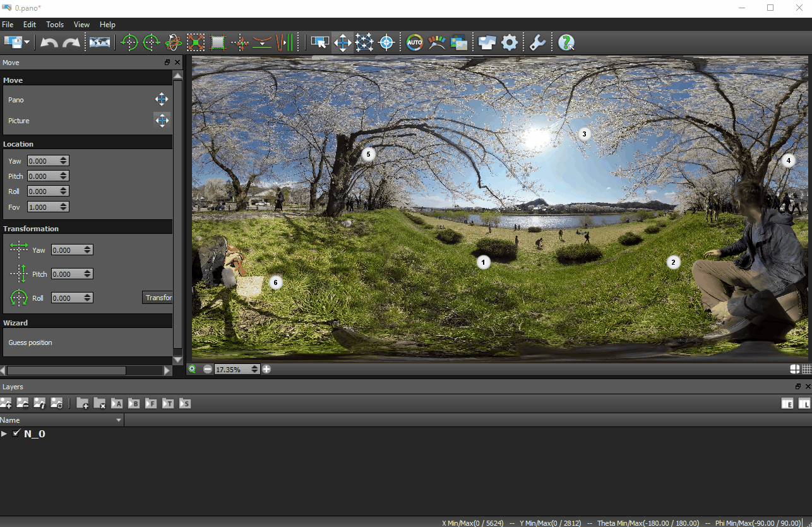Viewport: 812px width, 527px height.
Task: Open the View menu
Action: 81,25
